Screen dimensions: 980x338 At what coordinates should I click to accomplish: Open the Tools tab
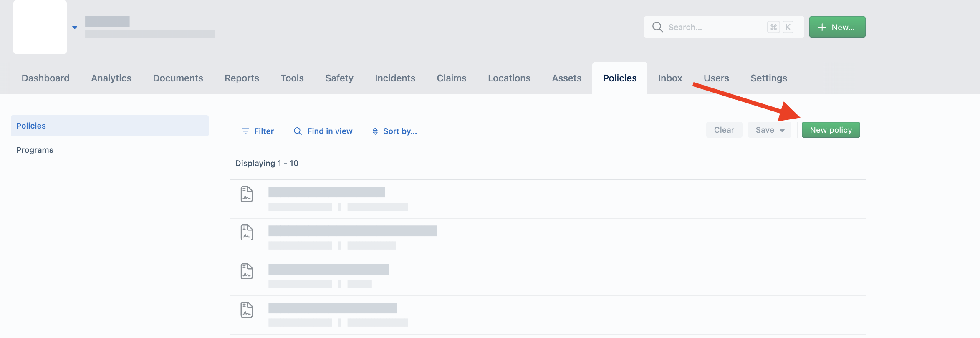tap(292, 78)
